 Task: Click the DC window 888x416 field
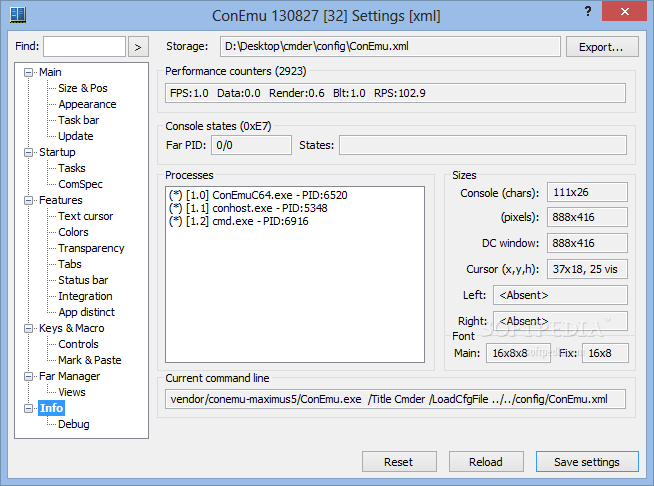click(x=587, y=243)
